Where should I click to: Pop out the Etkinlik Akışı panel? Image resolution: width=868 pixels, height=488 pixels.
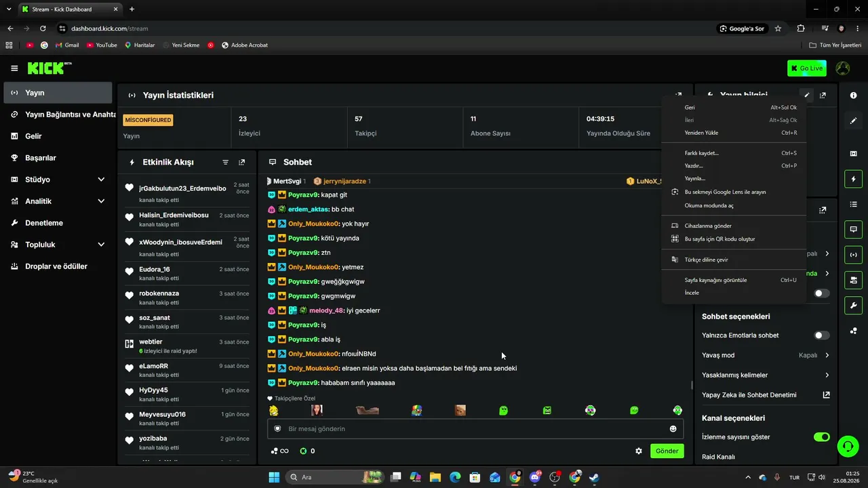pyautogui.click(x=242, y=163)
